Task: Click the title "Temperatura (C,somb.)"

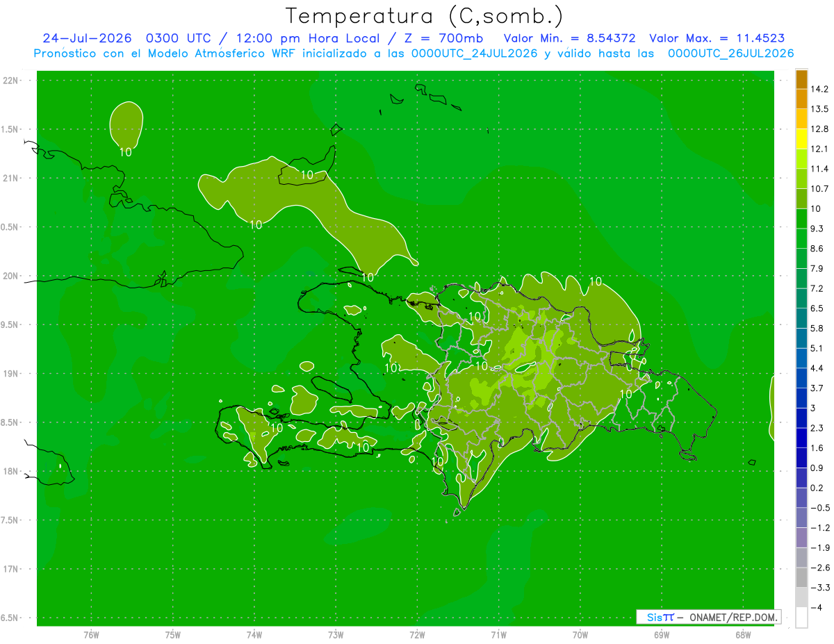Action: [x=425, y=16]
